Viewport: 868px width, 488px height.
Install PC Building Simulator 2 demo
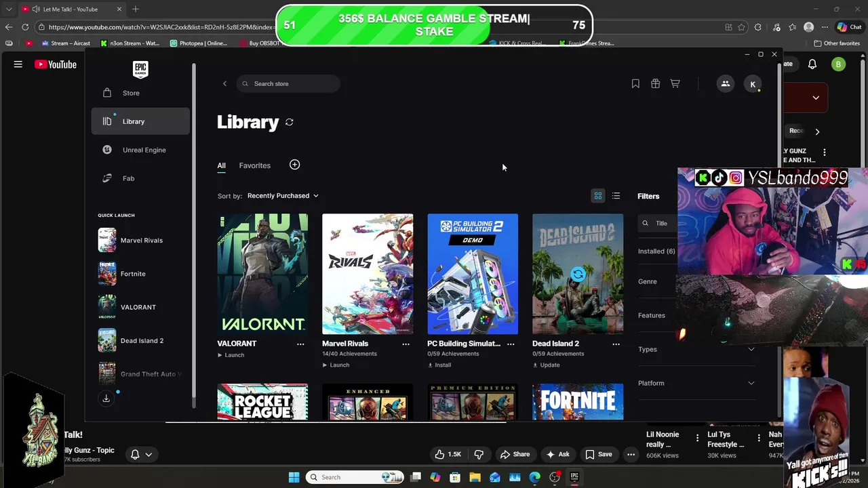(x=439, y=365)
